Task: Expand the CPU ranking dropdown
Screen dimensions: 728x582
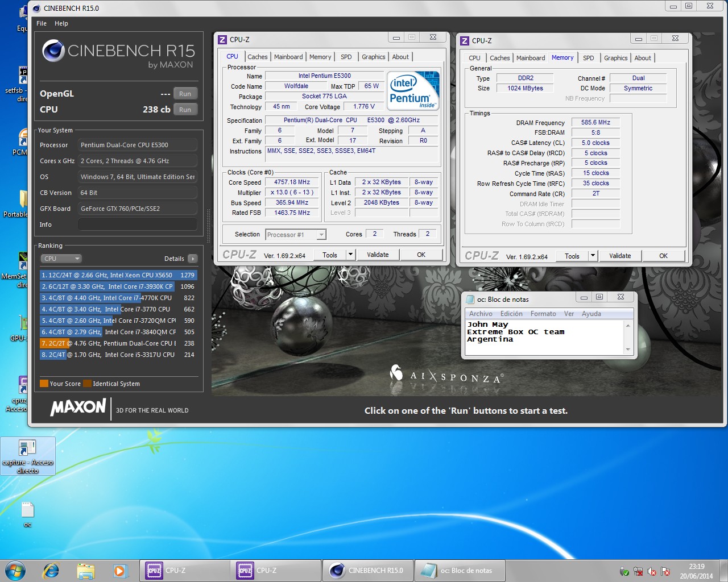Action: click(61, 259)
